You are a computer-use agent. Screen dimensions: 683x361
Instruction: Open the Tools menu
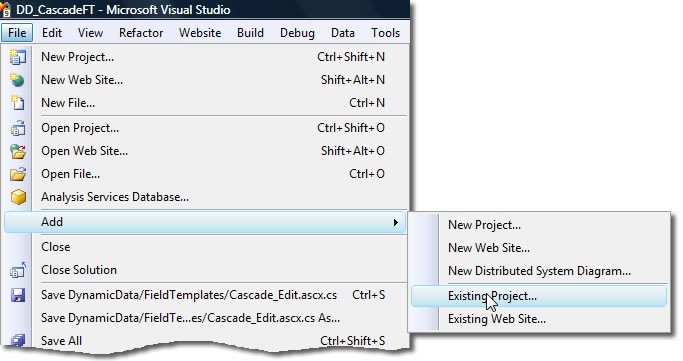[x=385, y=33]
